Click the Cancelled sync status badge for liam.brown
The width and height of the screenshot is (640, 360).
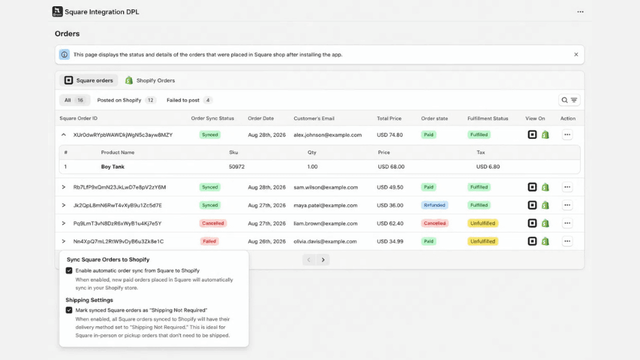point(213,223)
